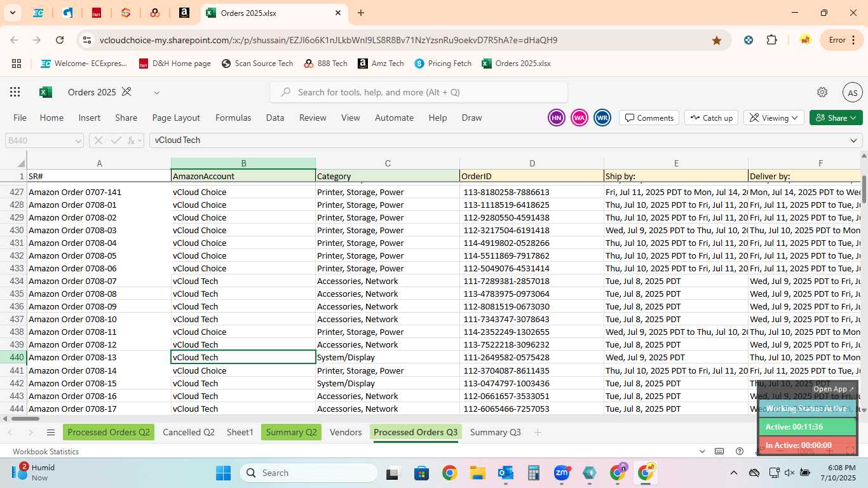Click Open App in tracker widget
Screen dimensions: 868x488
[x=834, y=389]
